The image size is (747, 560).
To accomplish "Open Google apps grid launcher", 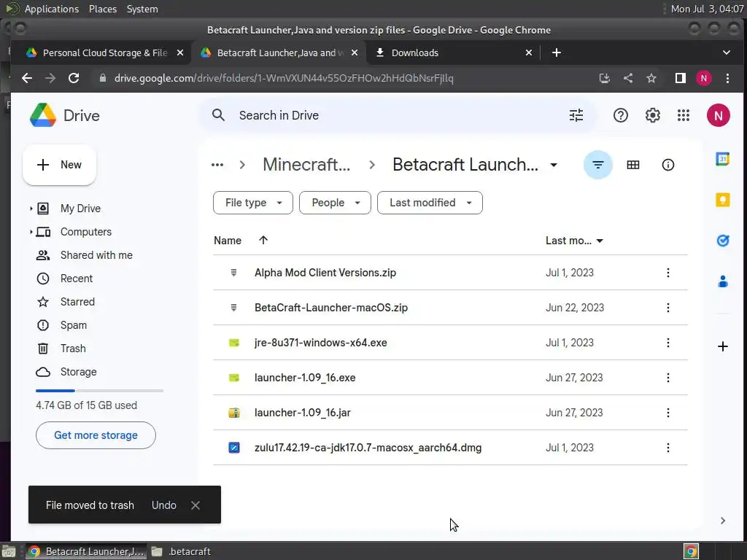I will [x=683, y=115].
